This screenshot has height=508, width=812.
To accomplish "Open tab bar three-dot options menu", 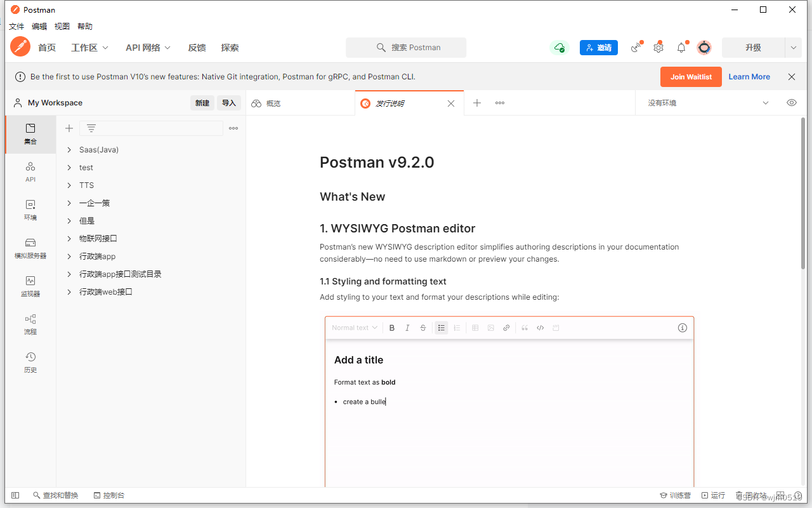I will click(x=500, y=103).
